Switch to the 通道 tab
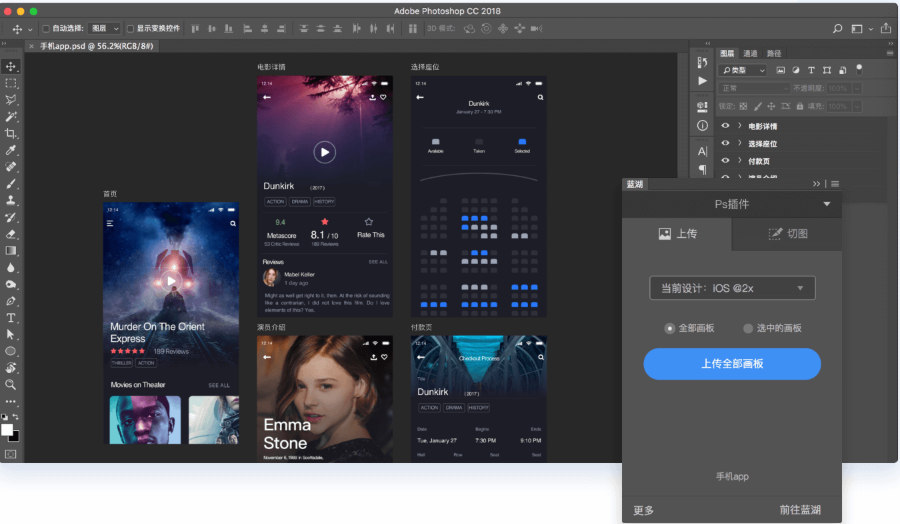 pos(750,53)
